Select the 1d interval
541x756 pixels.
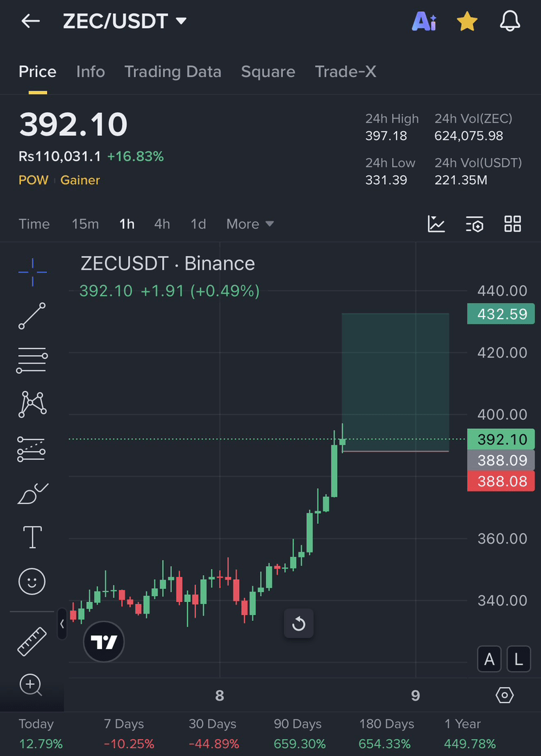pos(199,224)
